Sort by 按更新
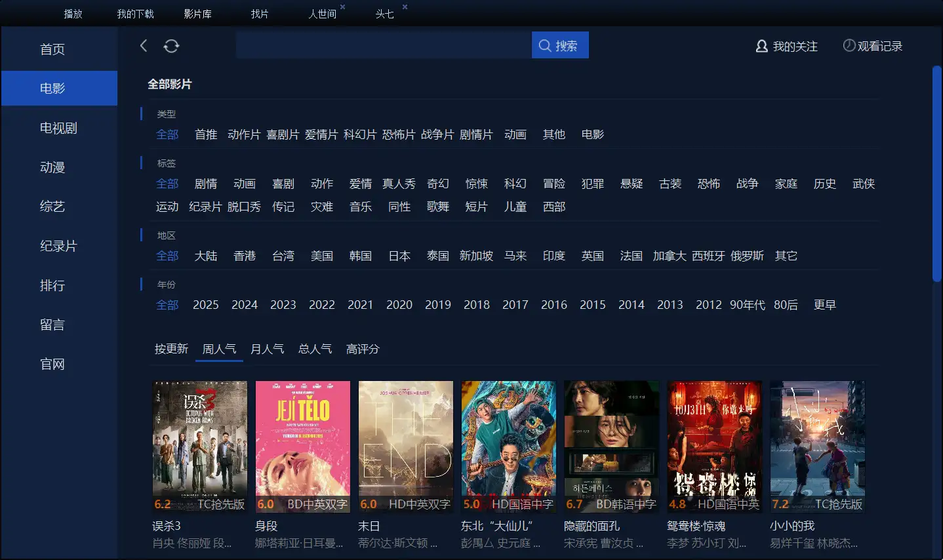Screen dimensions: 943x560 click(x=171, y=349)
